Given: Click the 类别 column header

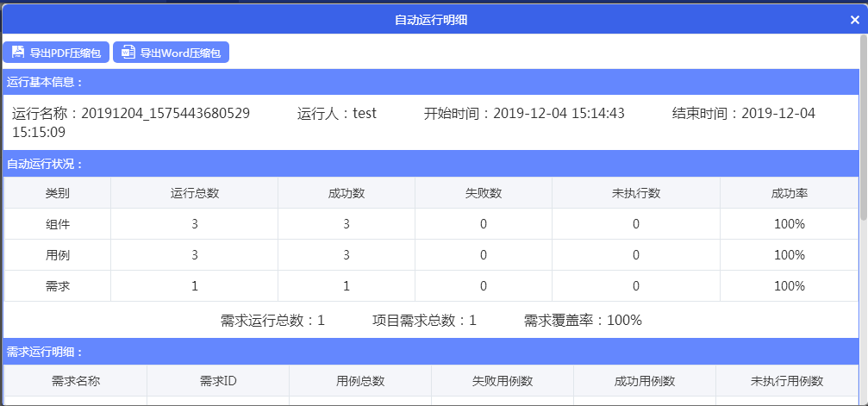Looking at the screenshot, I should point(57,193).
